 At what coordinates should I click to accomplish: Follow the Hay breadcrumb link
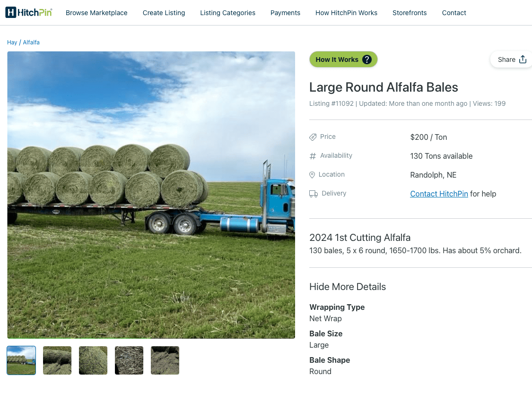tap(12, 43)
